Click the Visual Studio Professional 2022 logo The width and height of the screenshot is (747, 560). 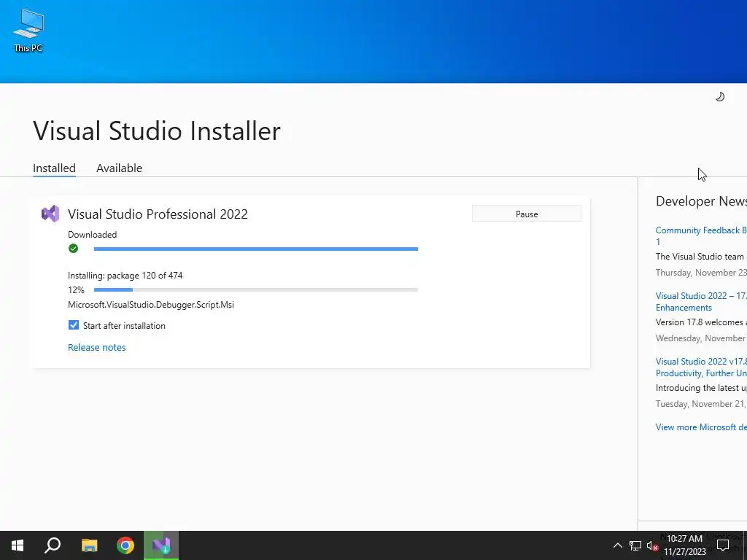click(50, 214)
